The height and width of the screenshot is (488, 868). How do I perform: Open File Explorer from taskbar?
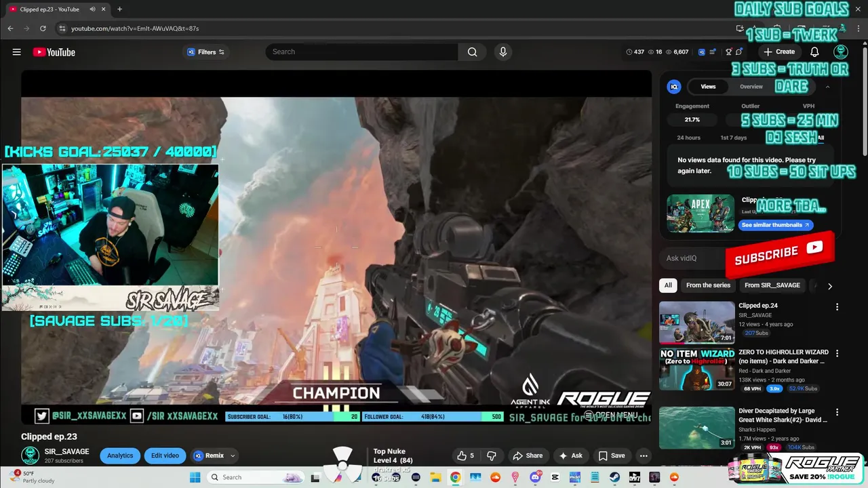coord(435,477)
